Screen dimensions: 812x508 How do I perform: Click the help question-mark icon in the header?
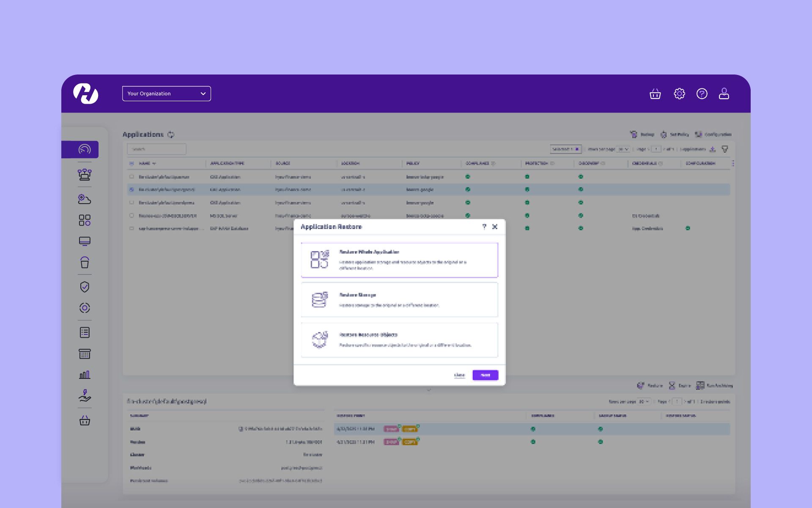[702, 94]
